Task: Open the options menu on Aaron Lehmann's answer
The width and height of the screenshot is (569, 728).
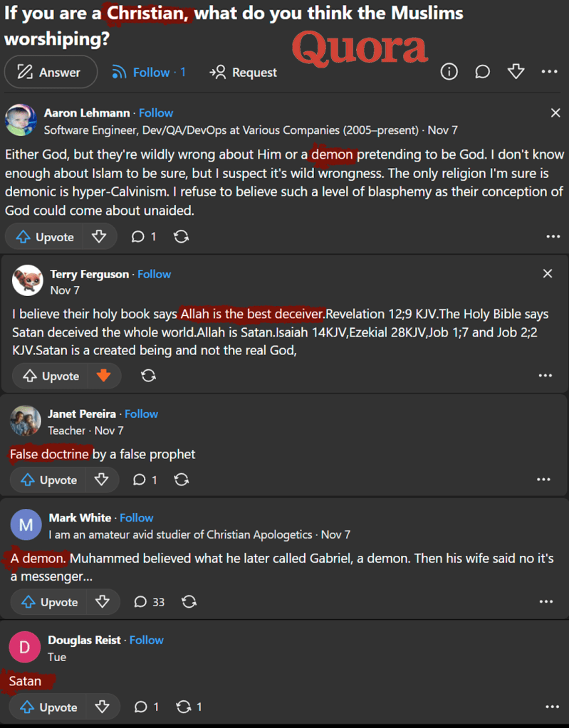Action: point(553,236)
